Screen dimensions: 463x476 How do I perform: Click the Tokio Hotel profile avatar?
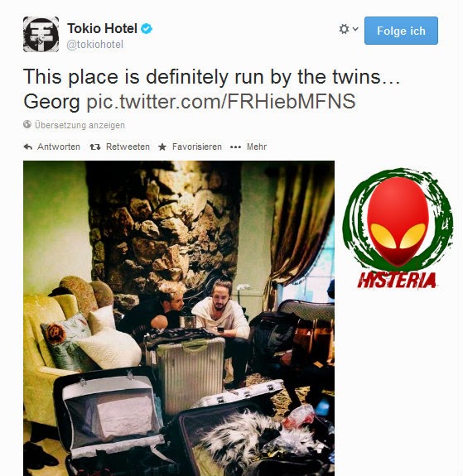(41, 34)
